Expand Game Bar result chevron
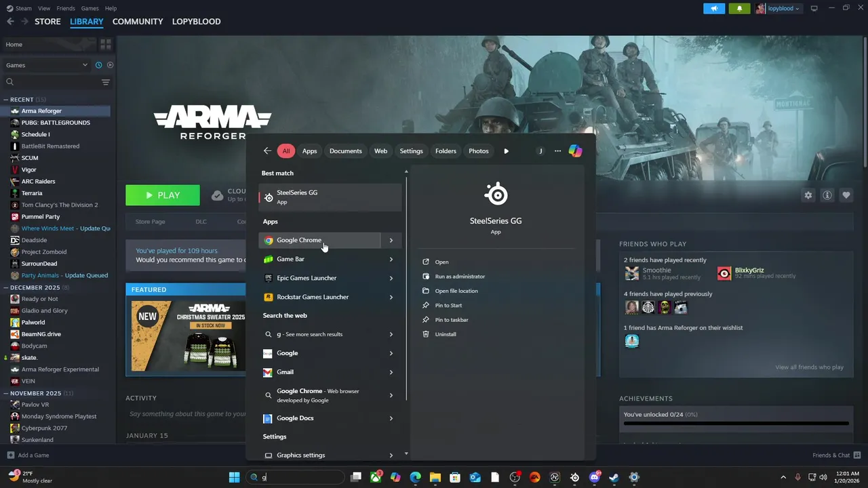Screen dimensions: 868x488 pos(391,259)
